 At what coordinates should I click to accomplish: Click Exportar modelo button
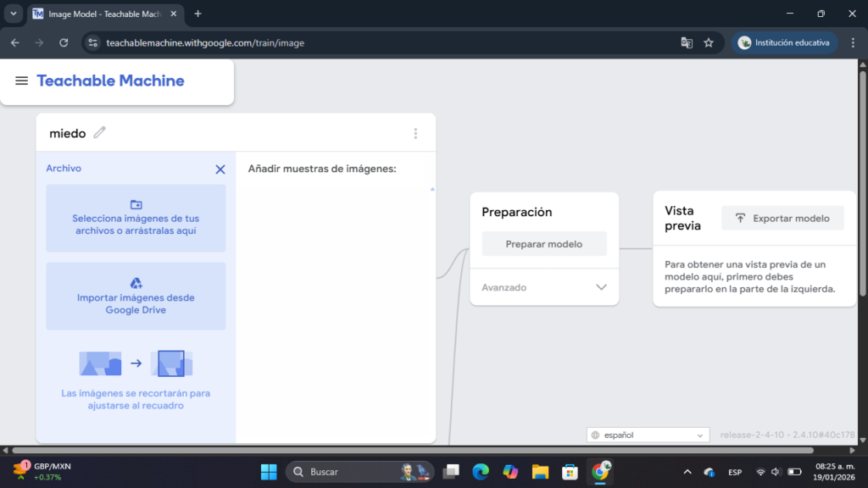coord(782,218)
